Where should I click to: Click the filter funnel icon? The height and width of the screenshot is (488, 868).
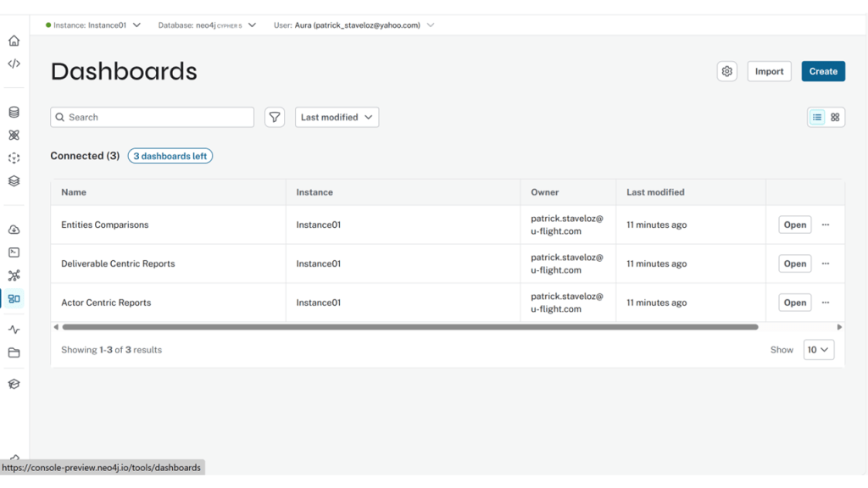click(275, 118)
